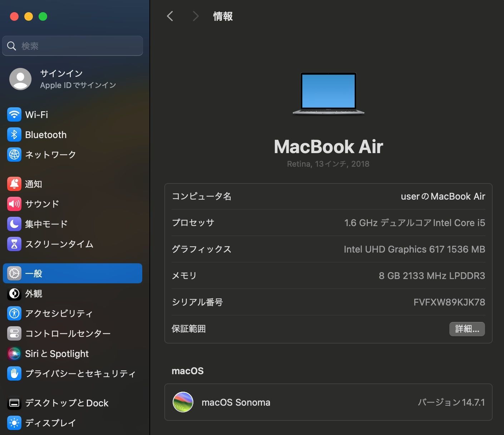Open ディスプレイ settings item
The height and width of the screenshot is (435, 504).
tap(73, 423)
